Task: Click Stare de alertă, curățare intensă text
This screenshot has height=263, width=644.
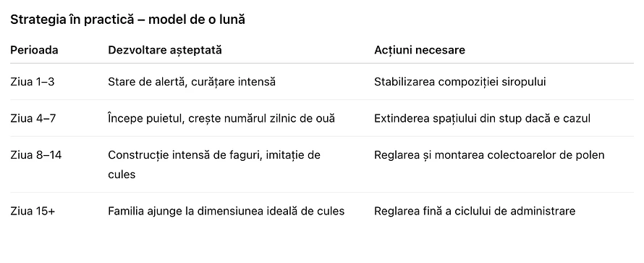Action: pos(192,82)
